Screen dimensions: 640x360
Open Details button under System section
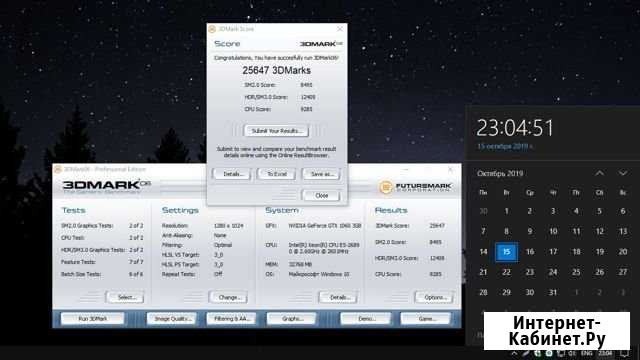pos(338,297)
